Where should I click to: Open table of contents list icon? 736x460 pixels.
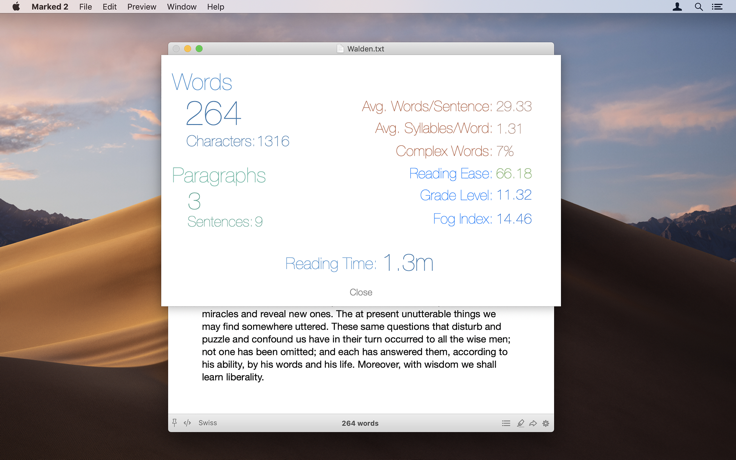506,423
